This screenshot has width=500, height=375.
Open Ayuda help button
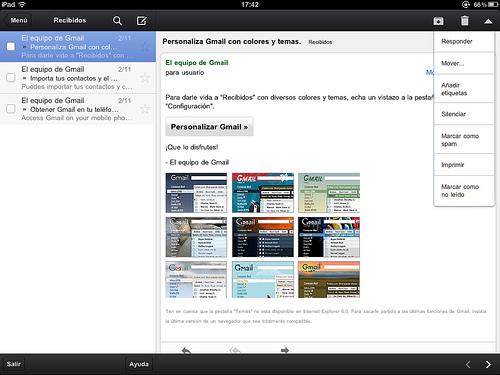click(139, 364)
